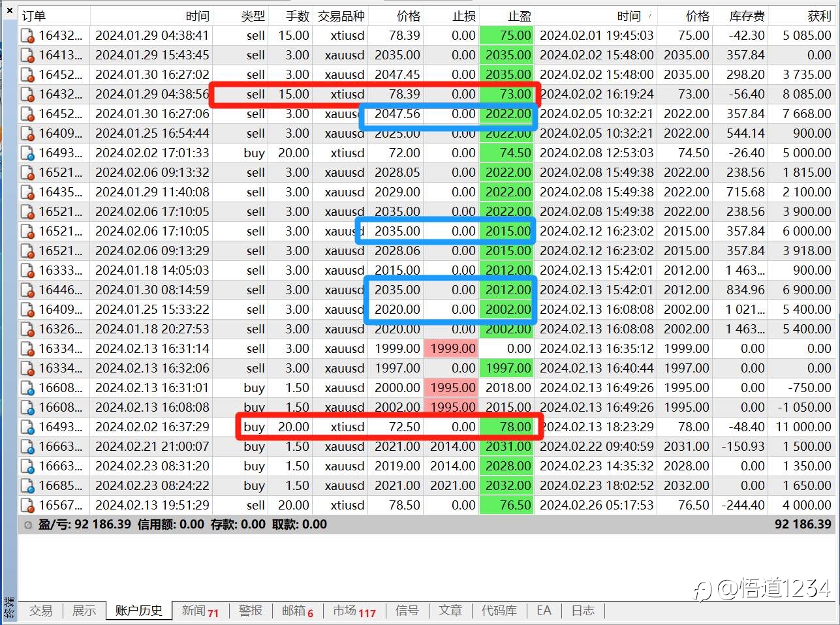Click order icon for trade opened 2024.01.18 14:05:03

pos(27,271)
